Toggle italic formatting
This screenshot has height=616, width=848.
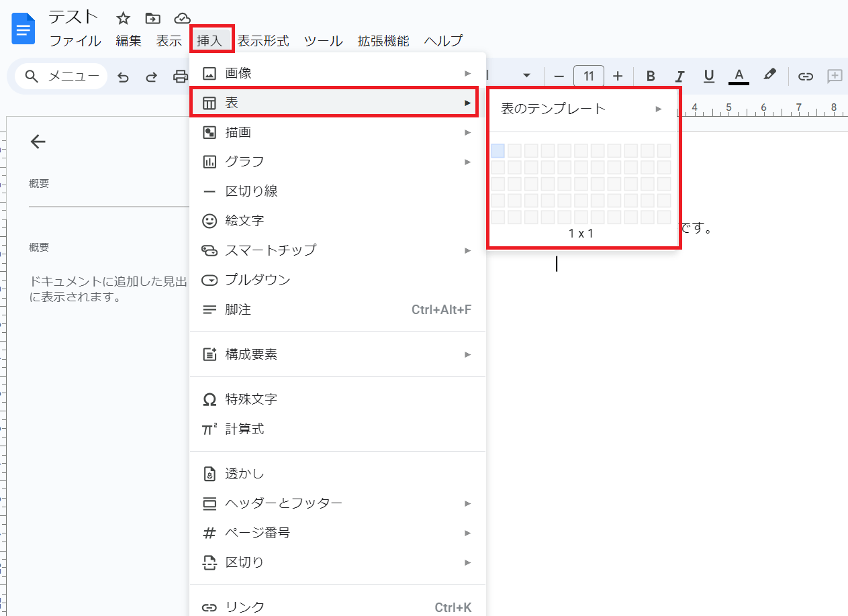click(x=679, y=76)
